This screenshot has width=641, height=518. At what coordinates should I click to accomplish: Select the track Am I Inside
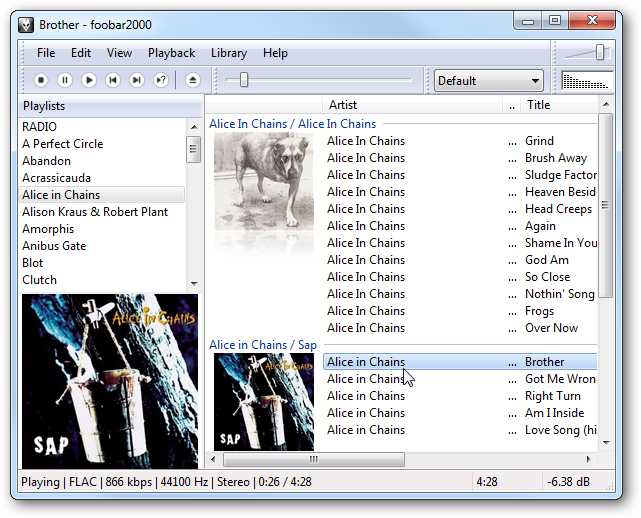coord(460,413)
